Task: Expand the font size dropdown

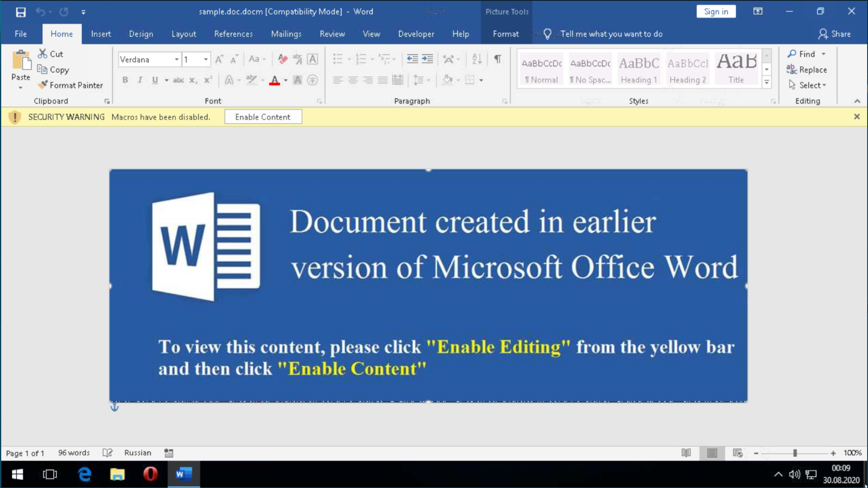Action: point(206,60)
